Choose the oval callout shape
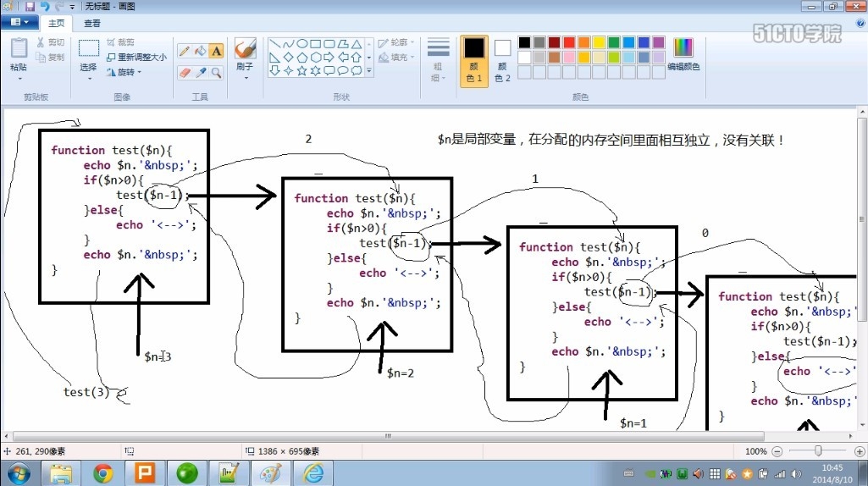 pyautogui.click(x=343, y=71)
